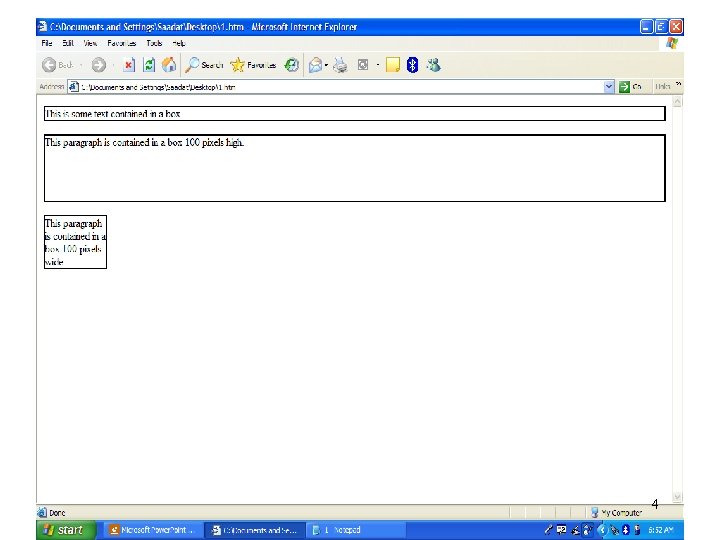Open the Help menu
The height and width of the screenshot is (540, 720).
tap(179, 43)
